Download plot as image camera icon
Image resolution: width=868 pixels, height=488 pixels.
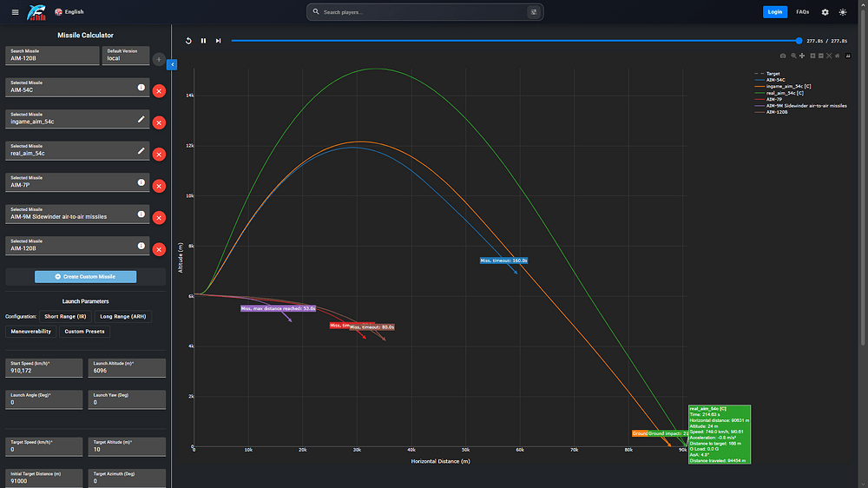tap(783, 56)
